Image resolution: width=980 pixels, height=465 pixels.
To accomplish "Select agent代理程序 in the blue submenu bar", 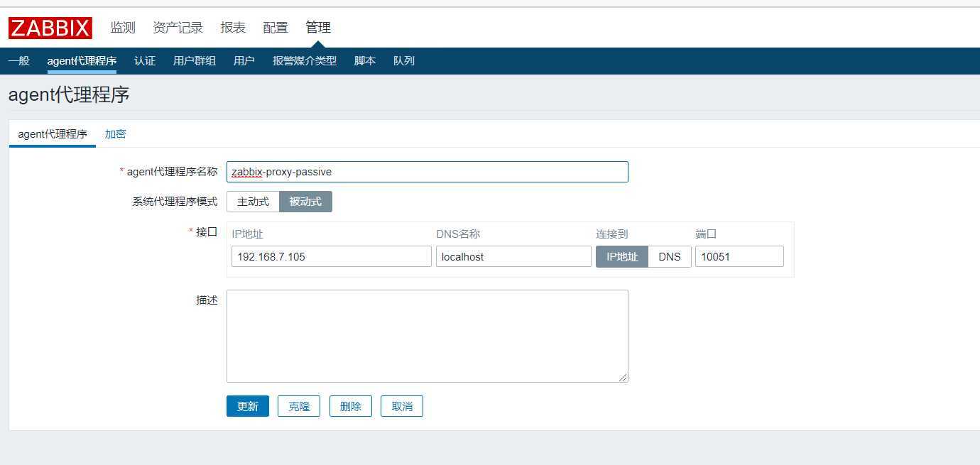I will tap(82, 61).
